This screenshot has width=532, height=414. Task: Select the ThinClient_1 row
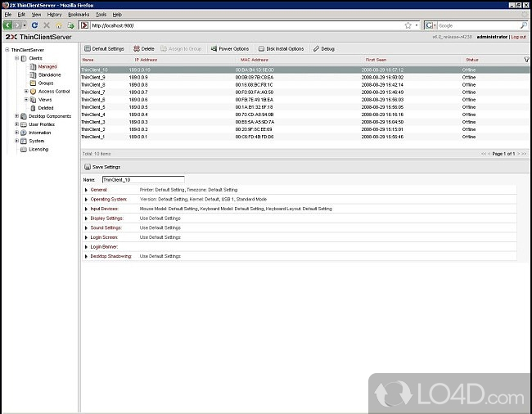point(305,137)
